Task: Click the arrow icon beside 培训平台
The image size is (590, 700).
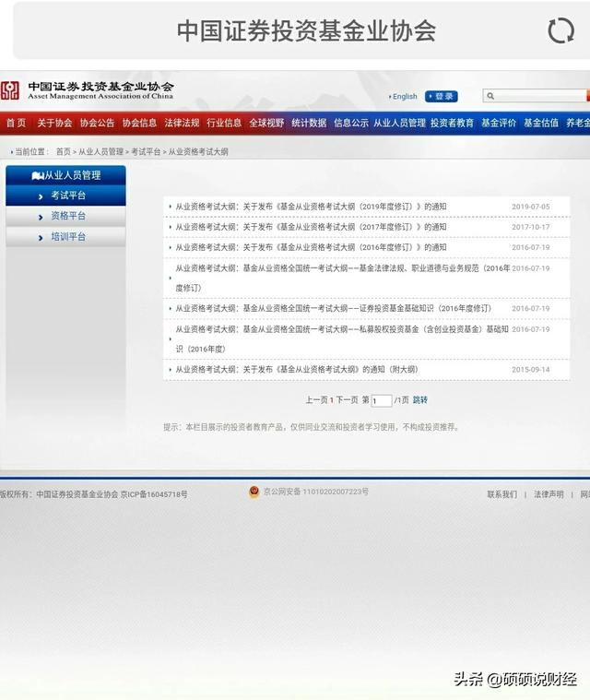Action: pos(41,238)
